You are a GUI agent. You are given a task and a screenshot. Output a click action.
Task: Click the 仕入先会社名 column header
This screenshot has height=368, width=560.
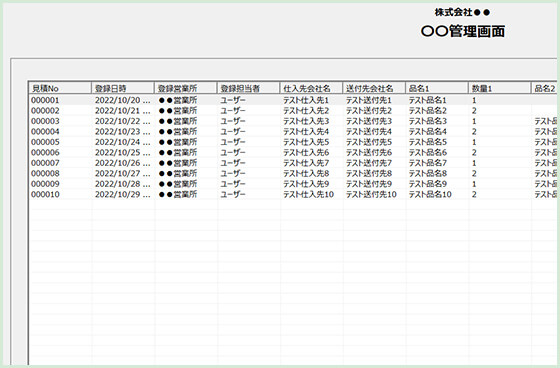(x=311, y=88)
